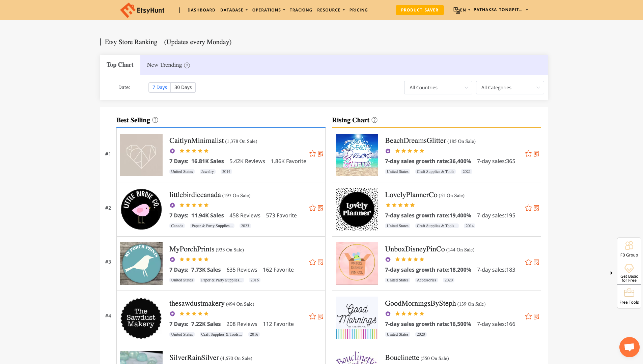The height and width of the screenshot is (364, 643).
Task: Select the 7 Days date option
Action: pos(159,87)
